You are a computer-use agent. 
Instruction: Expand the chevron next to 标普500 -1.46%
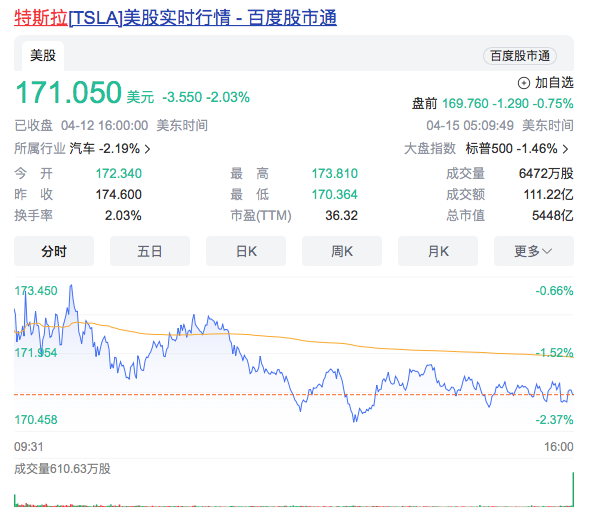tap(565, 149)
